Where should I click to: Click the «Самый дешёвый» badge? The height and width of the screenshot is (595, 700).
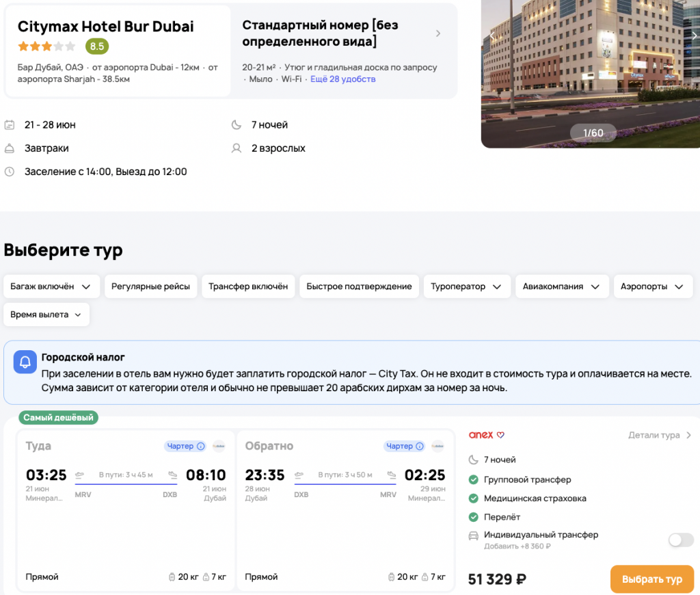click(x=59, y=417)
